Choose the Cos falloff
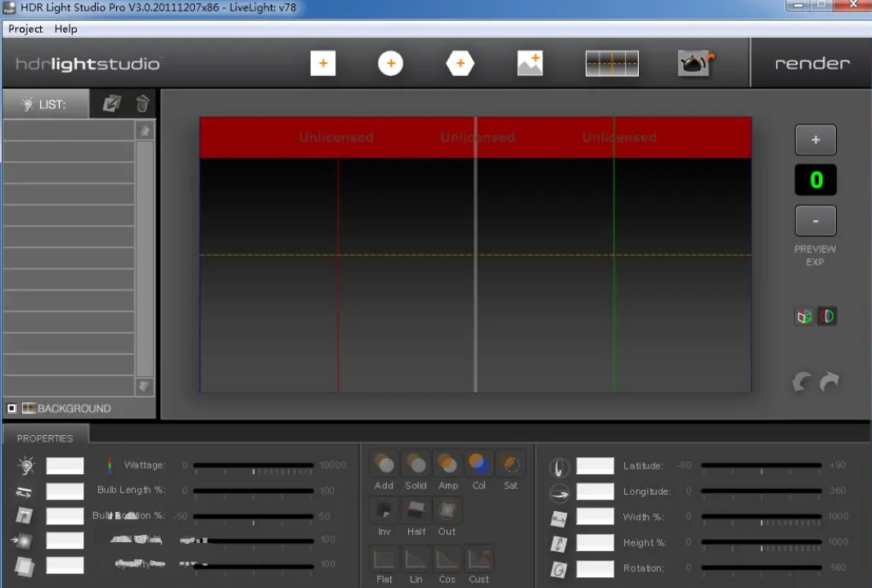 (x=447, y=559)
